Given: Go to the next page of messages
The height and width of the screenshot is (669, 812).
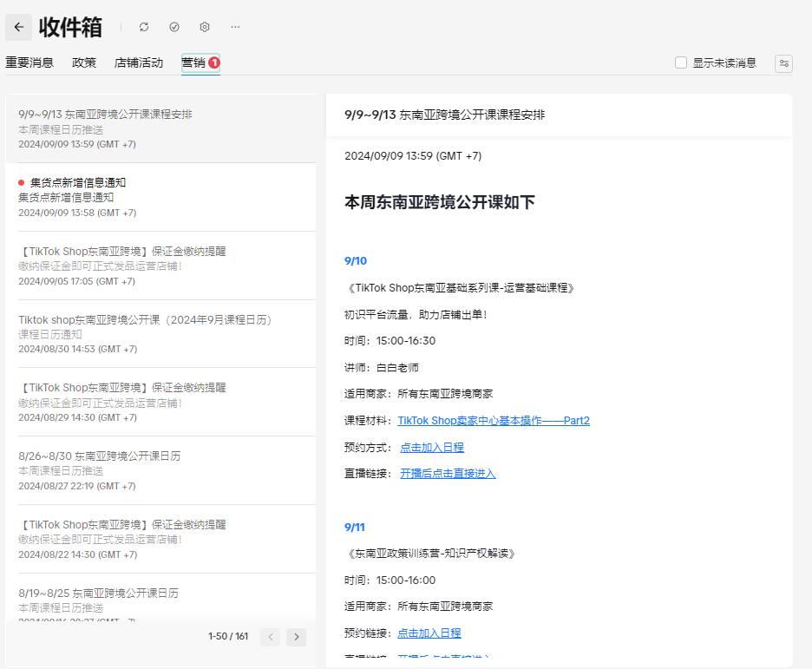Looking at the screenshot, I should click(x=297, y=637).
